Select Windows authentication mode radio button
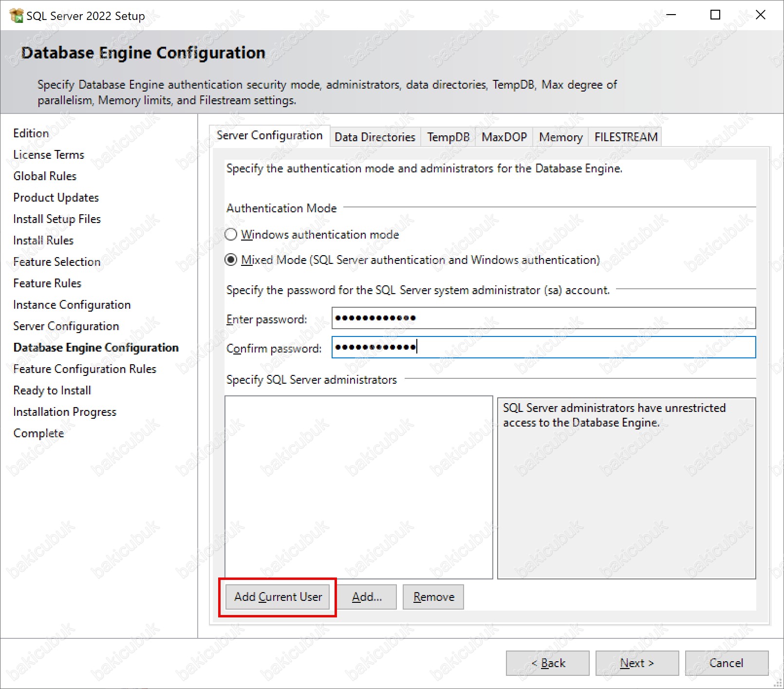This screenshot has height=689, width=784. pos(231,235)
